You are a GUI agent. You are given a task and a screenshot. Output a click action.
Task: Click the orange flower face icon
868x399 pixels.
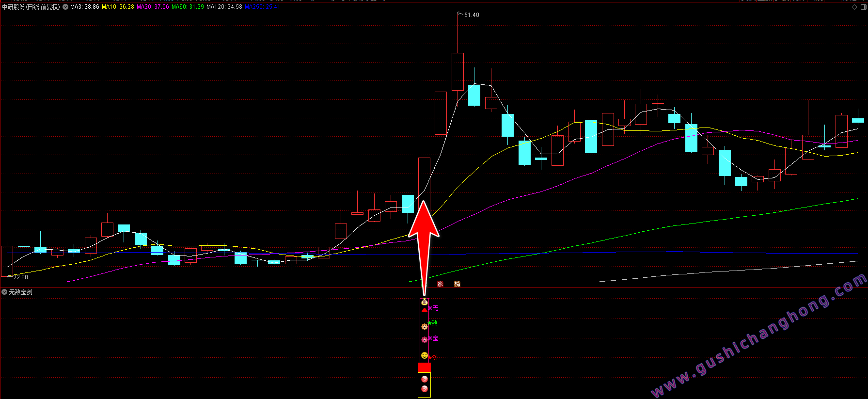pos(425,326)
